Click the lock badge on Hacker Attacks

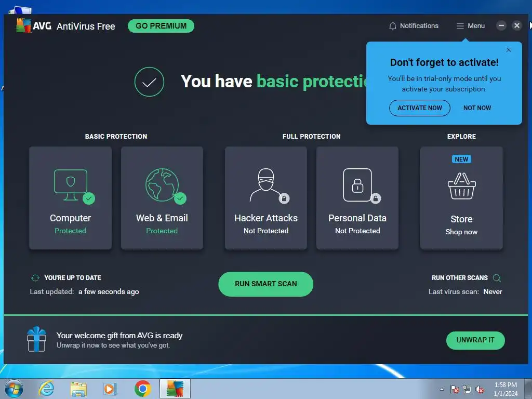[284, 198]
